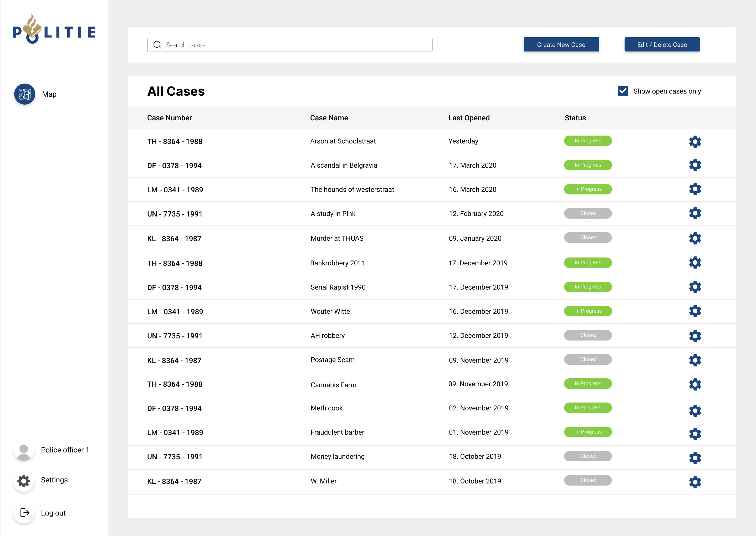Open the Wouter Witte case row

click(330, 312)
